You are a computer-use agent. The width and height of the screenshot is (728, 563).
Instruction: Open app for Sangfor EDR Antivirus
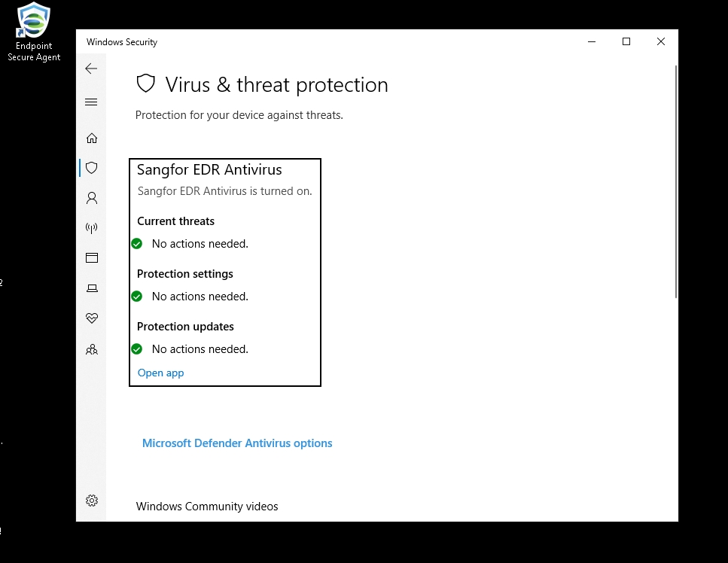[x=160, y=373]
